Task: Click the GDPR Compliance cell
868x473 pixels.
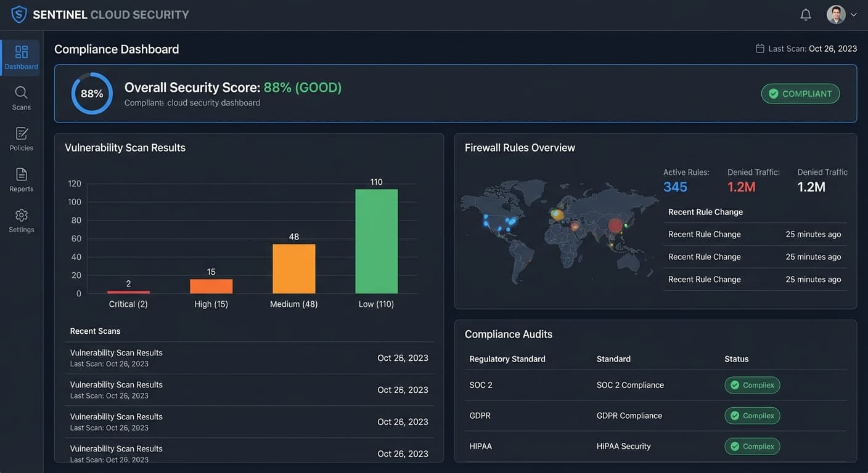Action: pos(629,416)
